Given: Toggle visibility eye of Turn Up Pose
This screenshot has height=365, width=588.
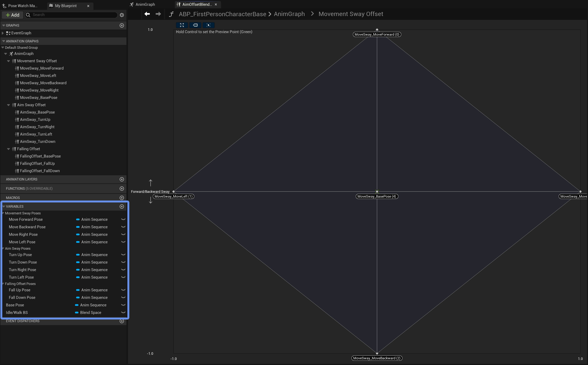Looking at the screenshot, I should coord(123,255).
